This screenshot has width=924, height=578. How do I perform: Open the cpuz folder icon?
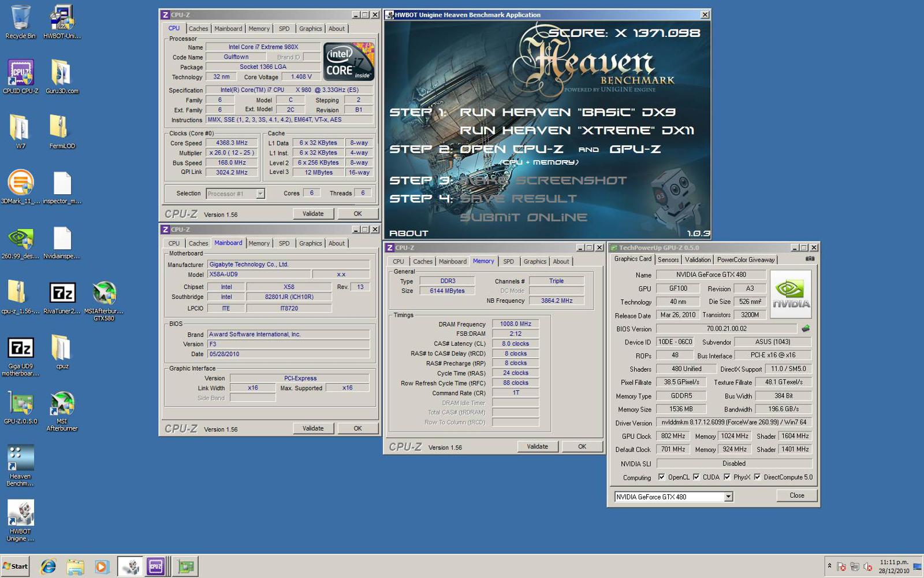62,352
